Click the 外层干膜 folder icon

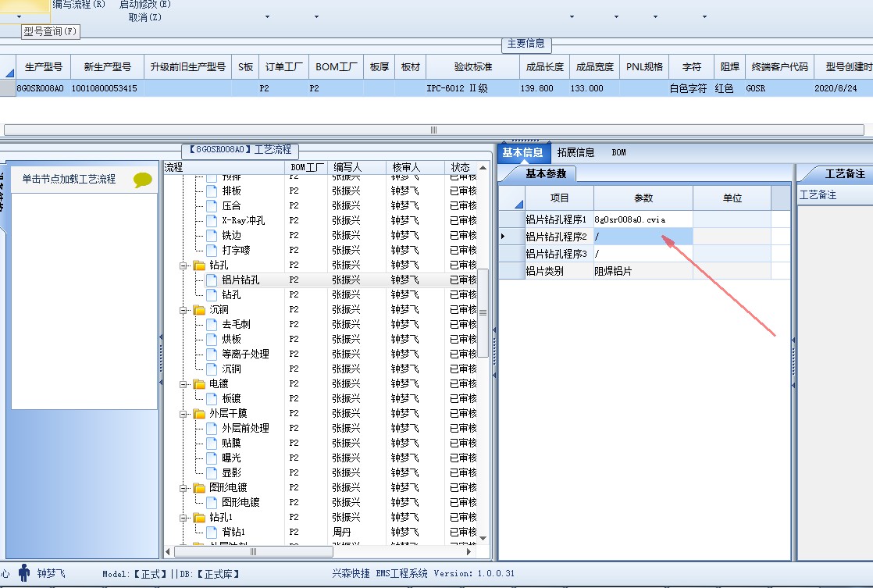pyautogui.click(x=199, y=413)
